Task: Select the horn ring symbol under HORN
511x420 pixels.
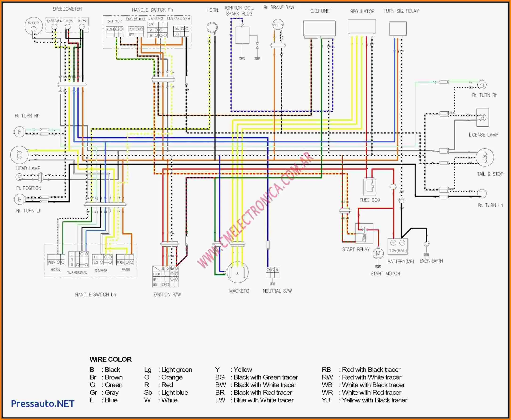Action: click(212, 27)
